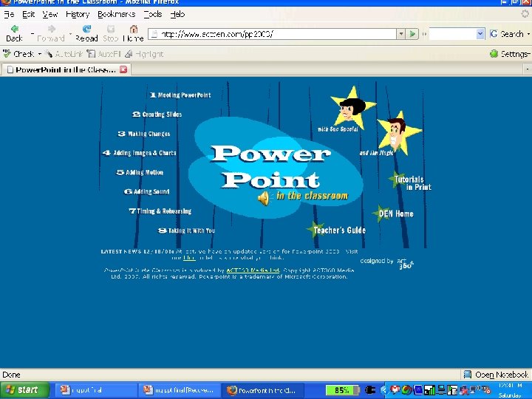Open the Help menu
The height and width of the screenshot is (399, 532).
(177, 14)
